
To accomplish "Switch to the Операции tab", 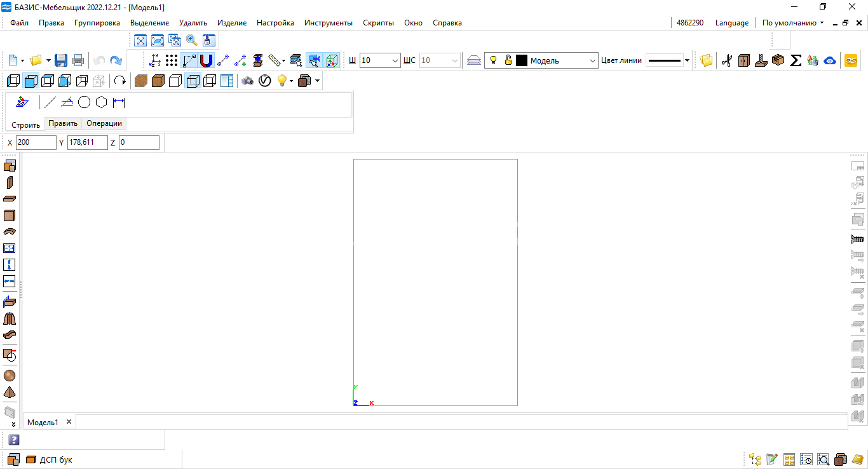I will (x=104, y=123).
